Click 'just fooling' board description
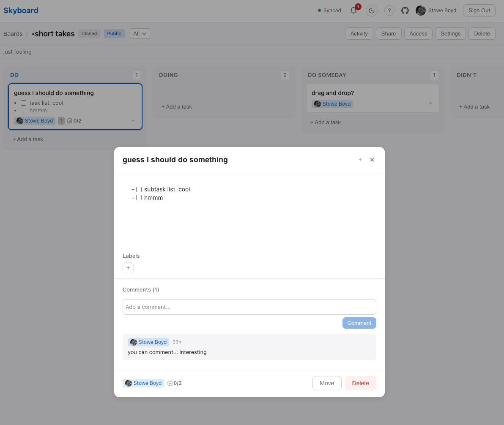The width and height of the screenshot is (504, 425). point(17,52)
